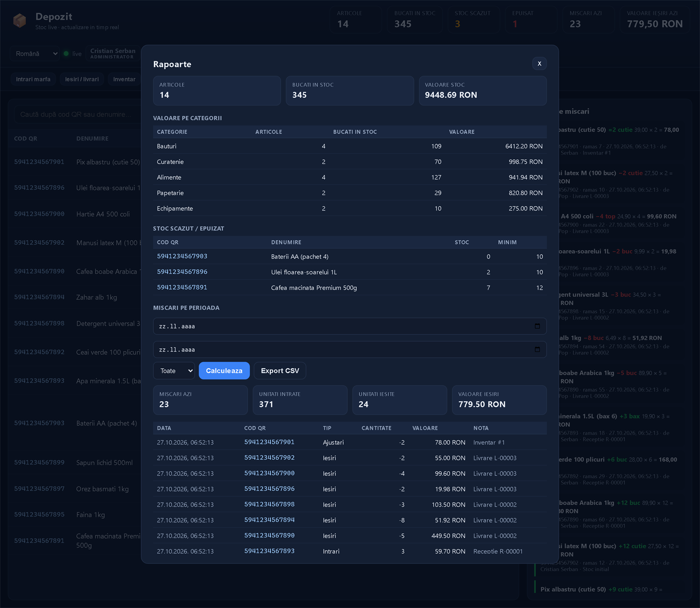
Task: Click code 5941234567891 for Cafea macinata Premium
Action: point(182,287)
